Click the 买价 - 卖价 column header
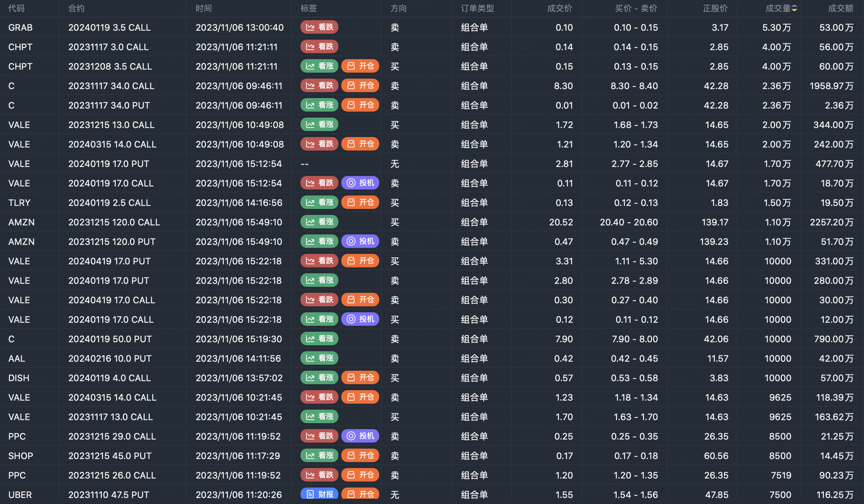Viewport: 864px width, 504px height. (636, 8)
